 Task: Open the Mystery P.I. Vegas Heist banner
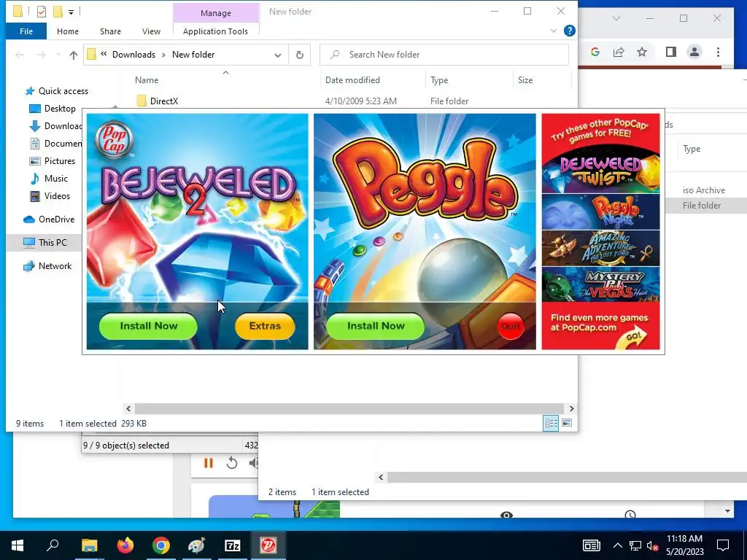[x=601, y=284]
